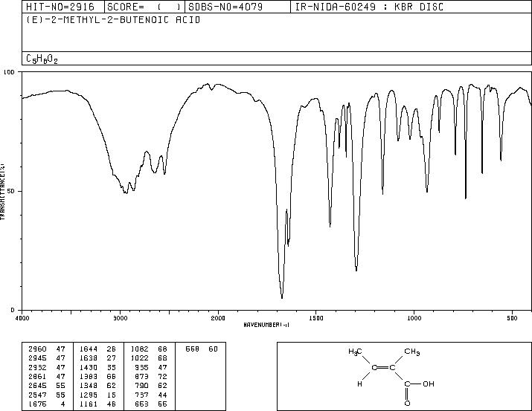Click the 1500 wavenumber axis label
The height and width of the screenshot is (411, 532).
pyautogui.click(x=316, y=318)
